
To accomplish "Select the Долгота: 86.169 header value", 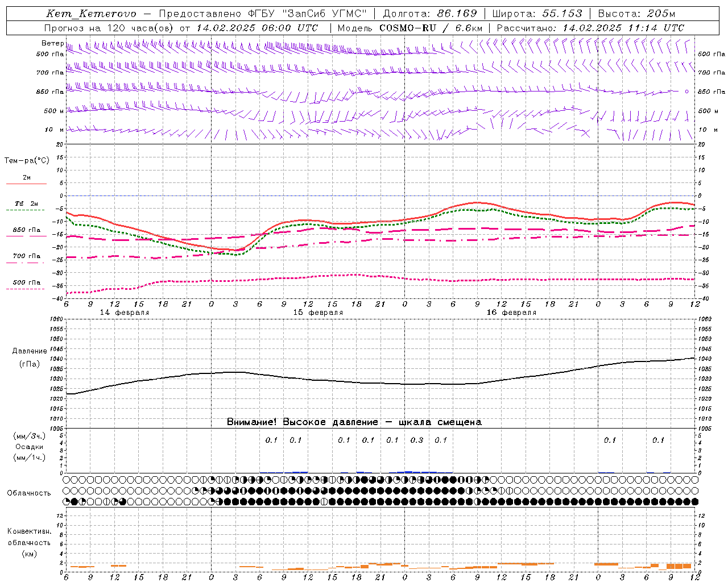I will click(430, 14).
